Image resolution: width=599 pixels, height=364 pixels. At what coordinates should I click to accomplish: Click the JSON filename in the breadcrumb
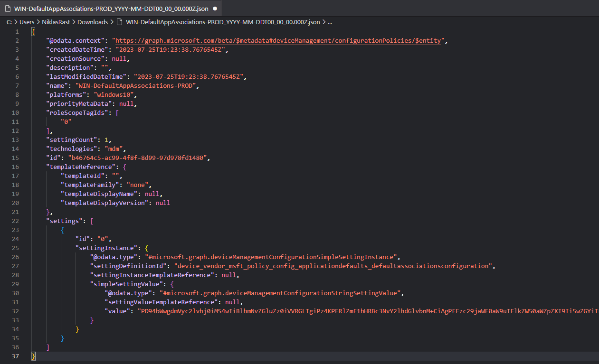pos(223,22)
